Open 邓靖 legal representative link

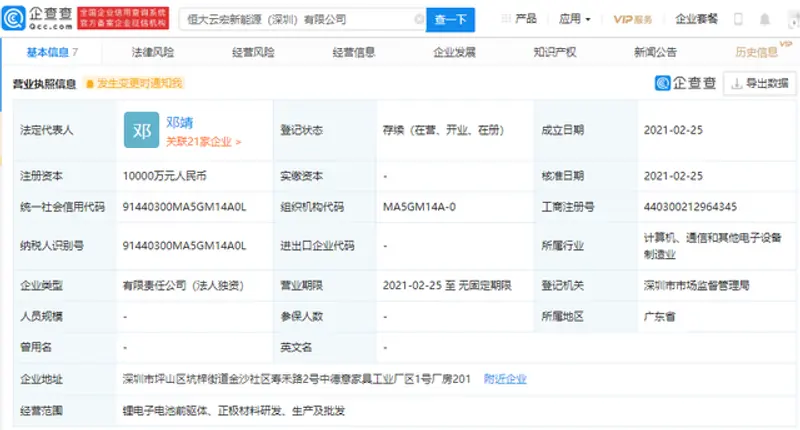[180, 122]
